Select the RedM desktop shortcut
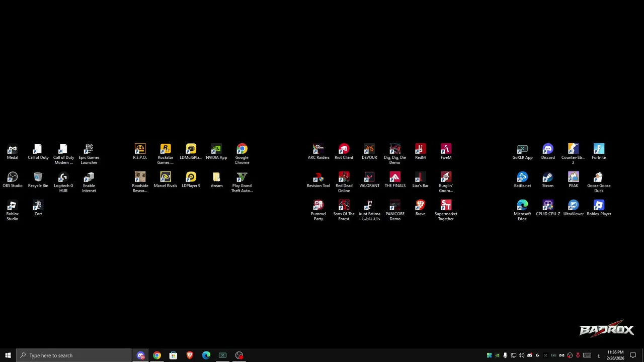 pos(420,152)
